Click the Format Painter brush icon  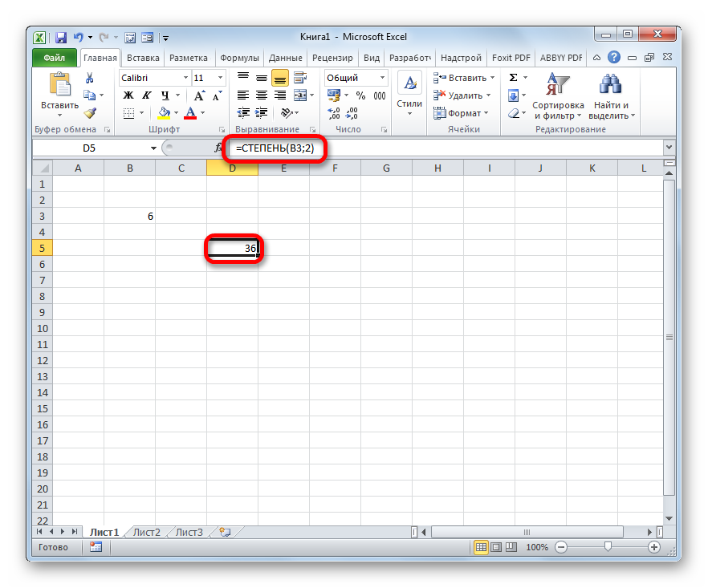[x=89, y=113]
